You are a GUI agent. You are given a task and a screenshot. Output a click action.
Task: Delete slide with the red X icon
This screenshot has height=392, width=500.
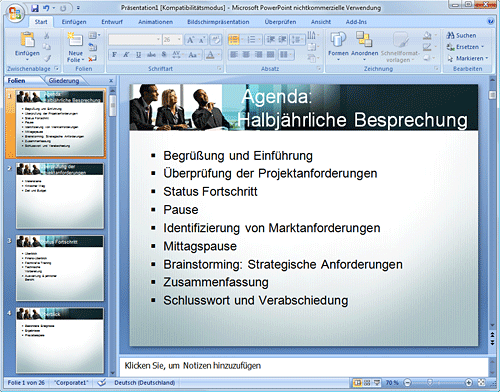tap(92, 59)
